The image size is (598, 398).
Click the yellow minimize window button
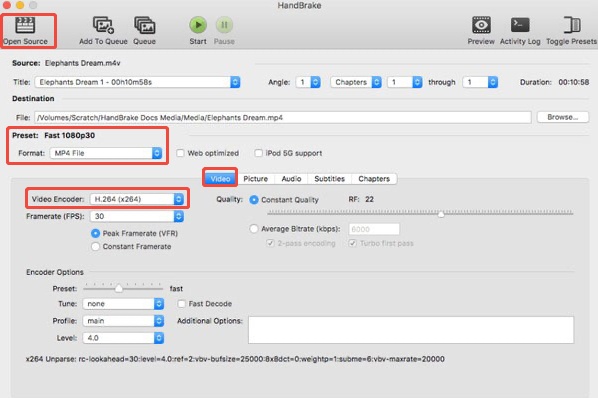click(x=20, y=5)
